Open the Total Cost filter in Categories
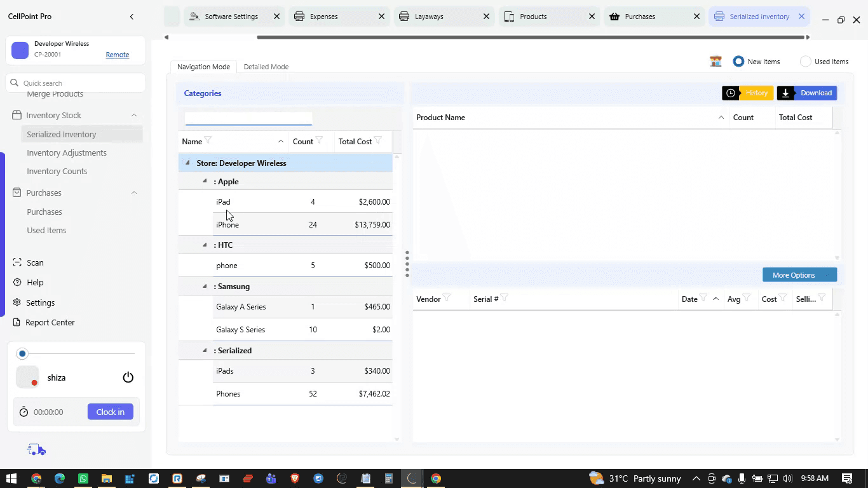Image resolution: width=868 pixels, height=488 pixels. 378,140
